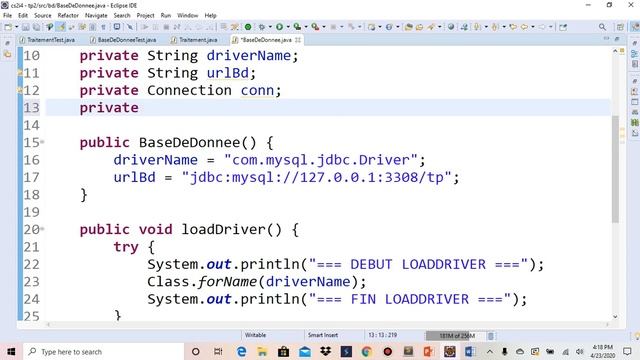Click the Save toolbar icon
This screenshot has width=640, height=360.
coord(25,27)
